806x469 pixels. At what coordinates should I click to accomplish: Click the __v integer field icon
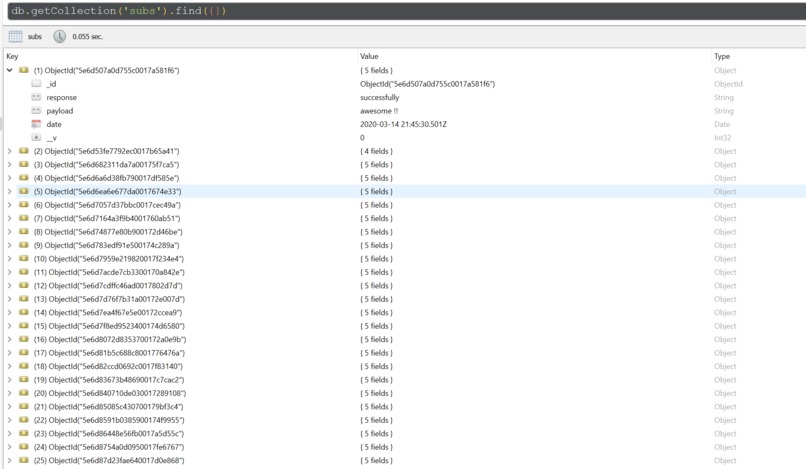(x=36, y=137)
